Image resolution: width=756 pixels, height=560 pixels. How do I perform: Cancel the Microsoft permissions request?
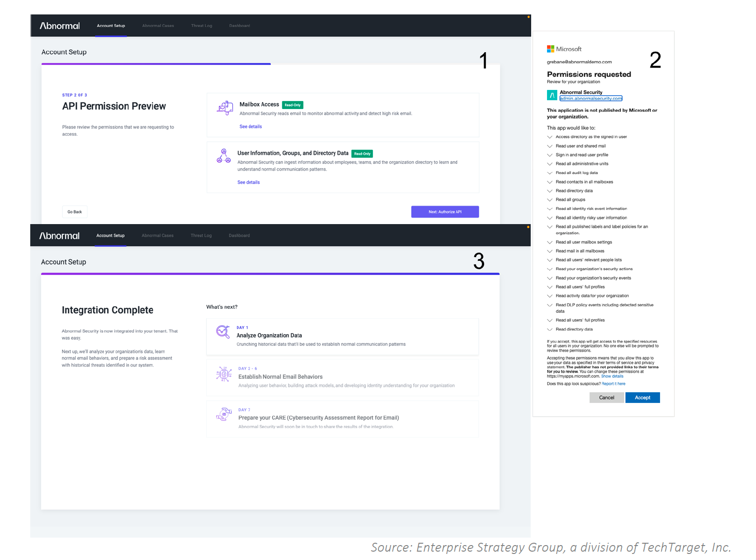coord(607,397)
